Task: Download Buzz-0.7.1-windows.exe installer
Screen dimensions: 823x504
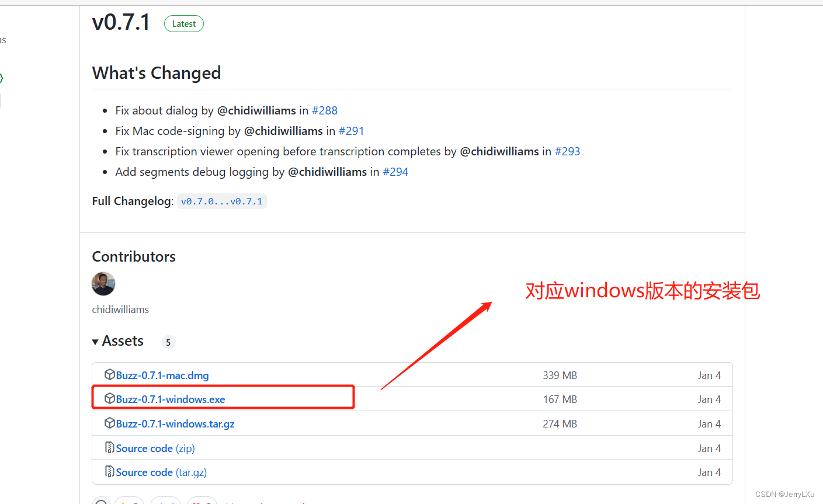Action: 171,399
